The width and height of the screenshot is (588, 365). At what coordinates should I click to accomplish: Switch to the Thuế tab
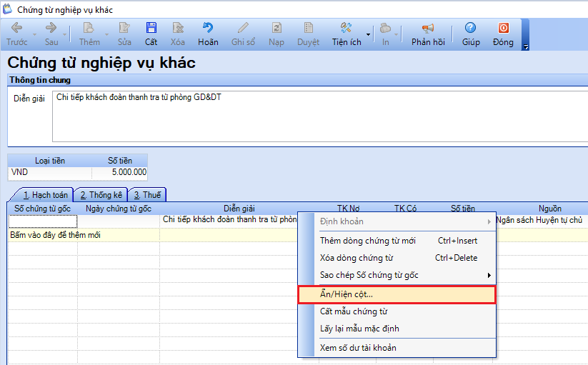(146, 195)
